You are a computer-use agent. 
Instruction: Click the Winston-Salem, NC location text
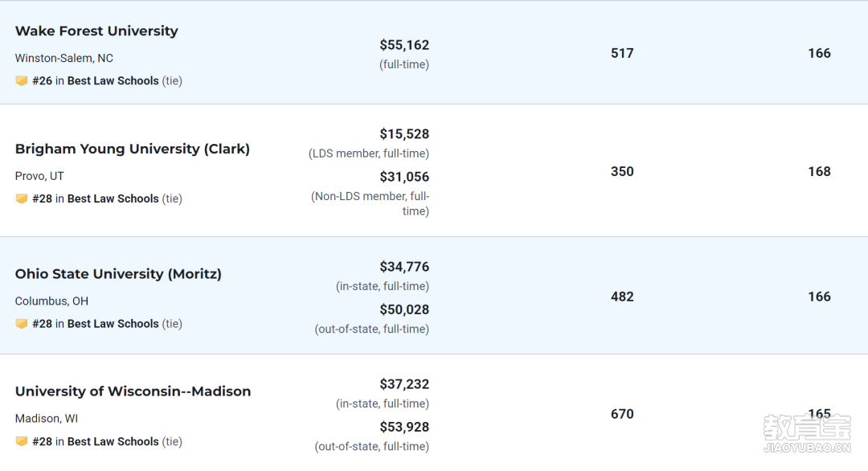[x=63, y=58]
